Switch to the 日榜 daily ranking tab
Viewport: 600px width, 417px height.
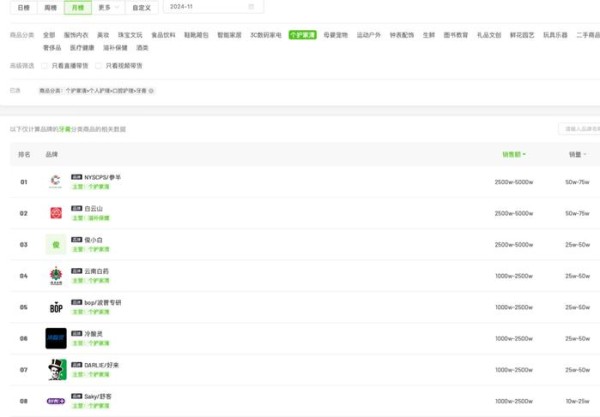24,7
